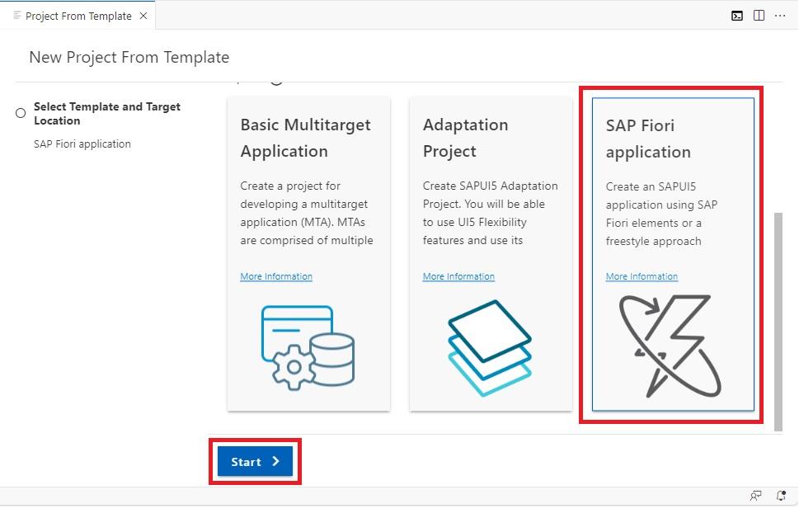Select the step radio for Select Template
Image resolution: width=799 pixels, height=532 pixels.
coord(21,113)
